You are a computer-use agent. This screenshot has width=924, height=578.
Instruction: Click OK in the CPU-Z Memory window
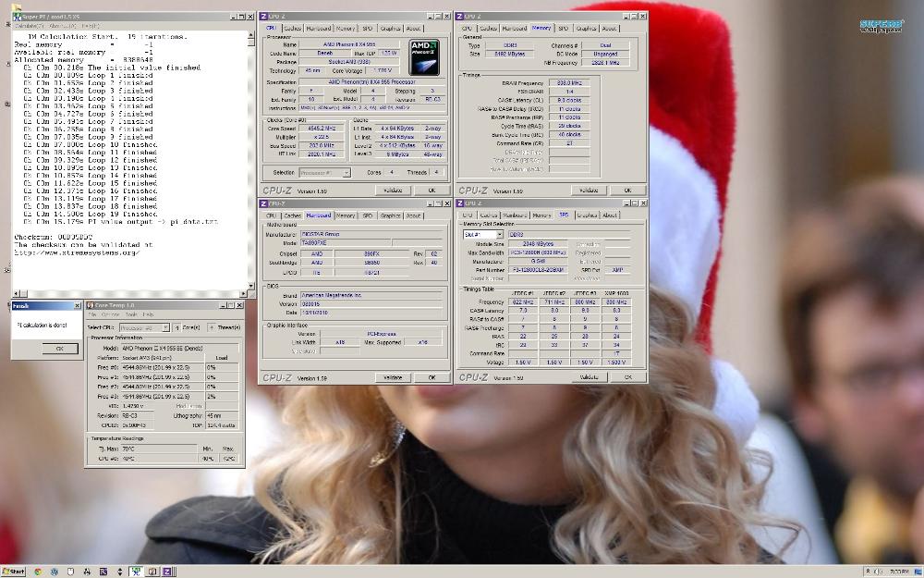pyautogui.click(x=627, y=191)
